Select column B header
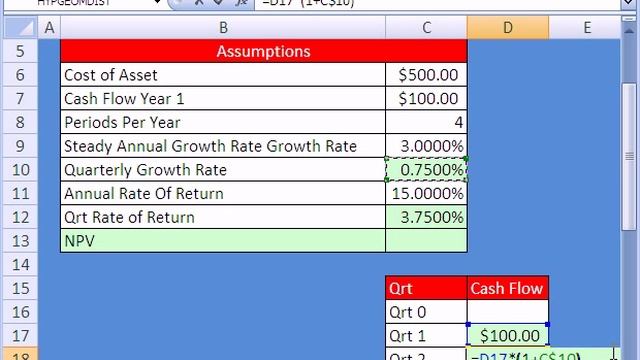Image resolution: width=640 pixels, height=360 pixels. [223, 28]
